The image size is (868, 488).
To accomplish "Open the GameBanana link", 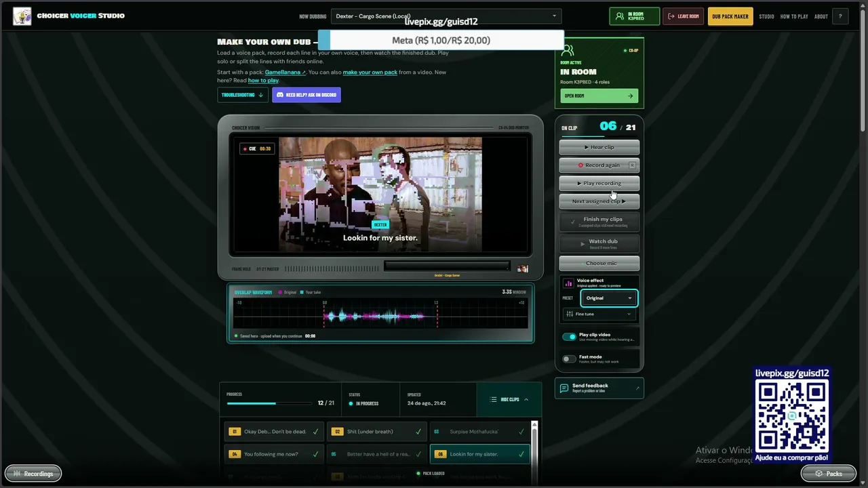I will [285, 72].
